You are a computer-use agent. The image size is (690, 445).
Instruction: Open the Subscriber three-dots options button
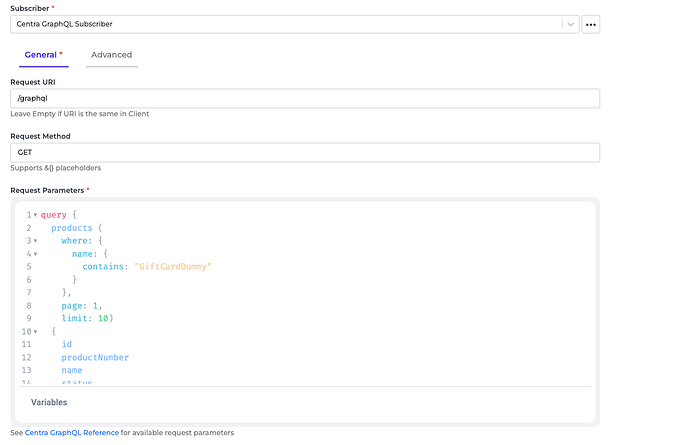(591, 24)
